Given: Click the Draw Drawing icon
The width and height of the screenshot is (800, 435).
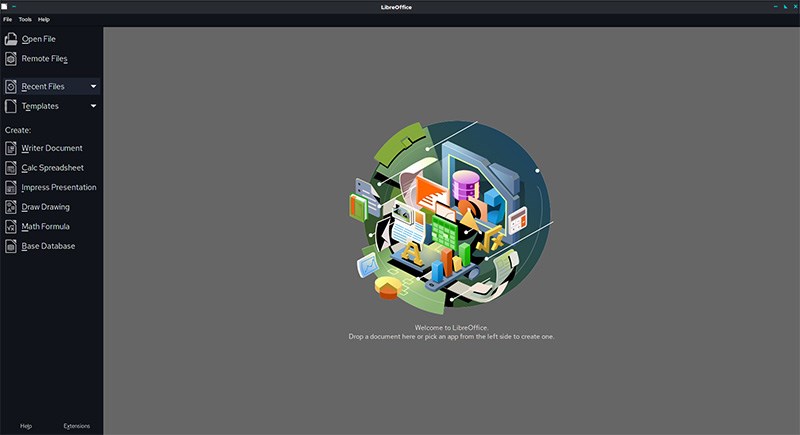Looking at the screenshot, I should click(11, 207).
